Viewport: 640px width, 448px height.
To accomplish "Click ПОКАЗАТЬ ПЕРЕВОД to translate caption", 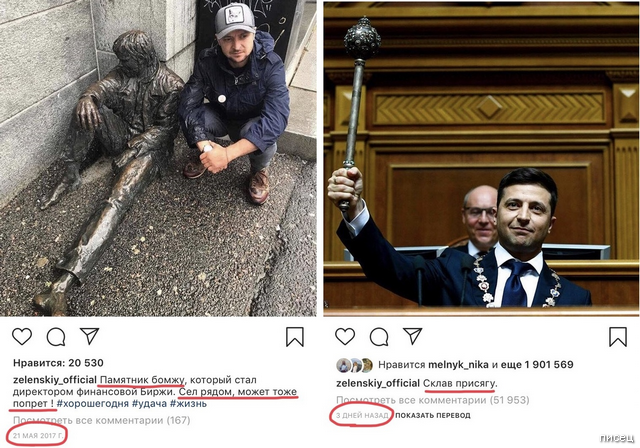I will click(x=433, y=415).
